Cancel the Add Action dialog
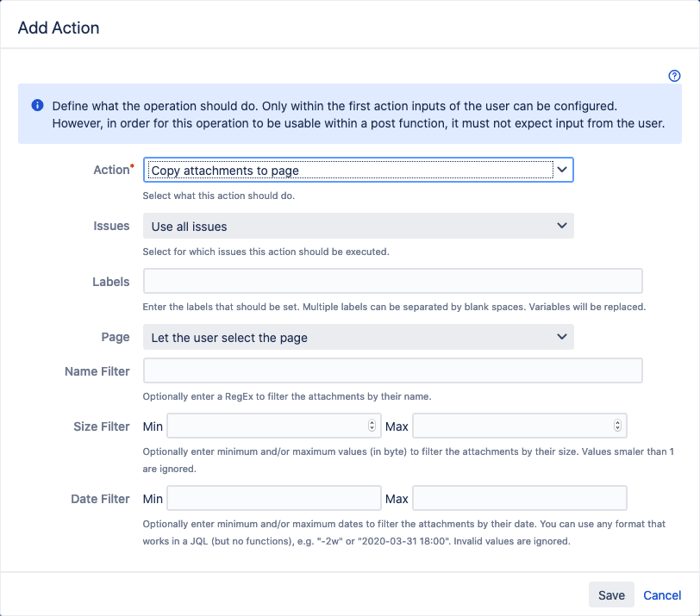 point(661,595)
